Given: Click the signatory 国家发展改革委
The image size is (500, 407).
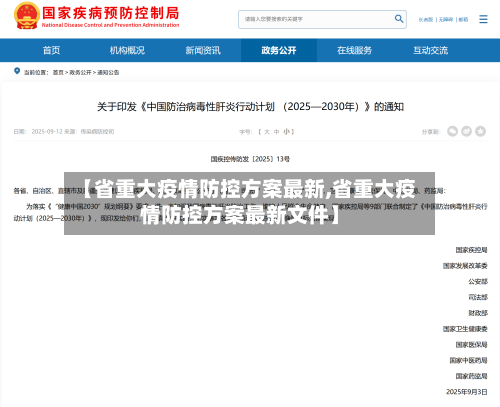Looking at the screenshot, I should coord(465,266).
